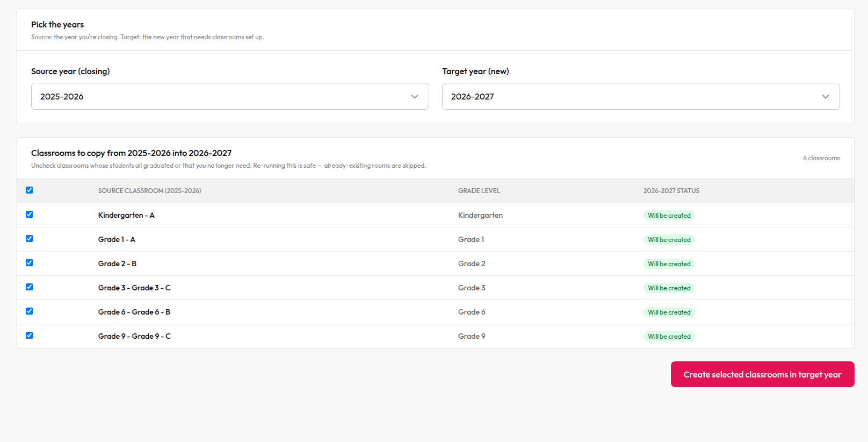Viewport: 868px width, 442px height.
Task: Click the Source year (closing) label
Action: 70,72
